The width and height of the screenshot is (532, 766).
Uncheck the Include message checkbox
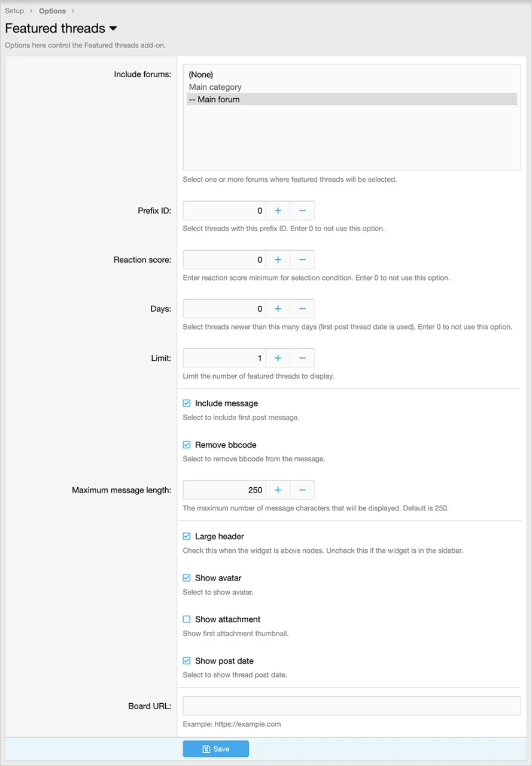187,403
